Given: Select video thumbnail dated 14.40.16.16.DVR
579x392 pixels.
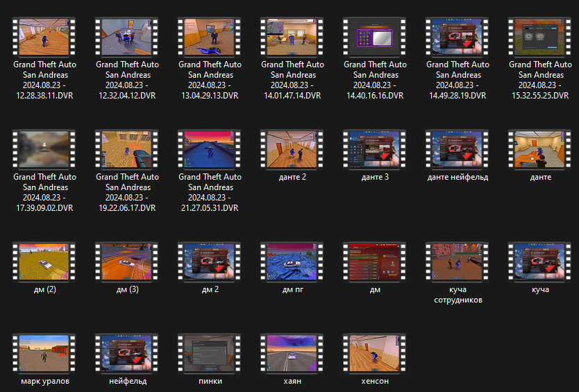Looking at the screenshot, I should pyautogui.click(x=375, y=37).
